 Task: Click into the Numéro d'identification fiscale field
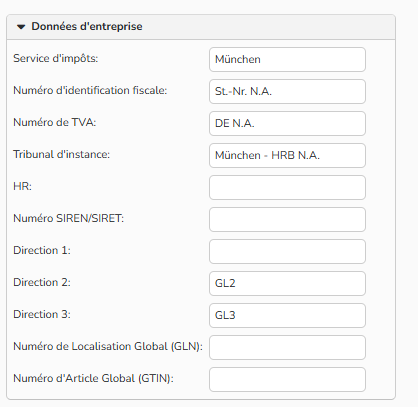287,91
